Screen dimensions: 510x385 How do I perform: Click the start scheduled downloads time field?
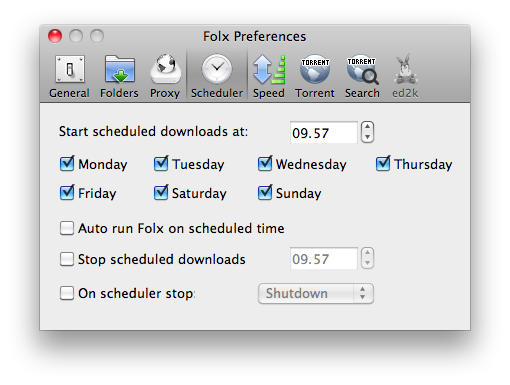pos(324,133)
